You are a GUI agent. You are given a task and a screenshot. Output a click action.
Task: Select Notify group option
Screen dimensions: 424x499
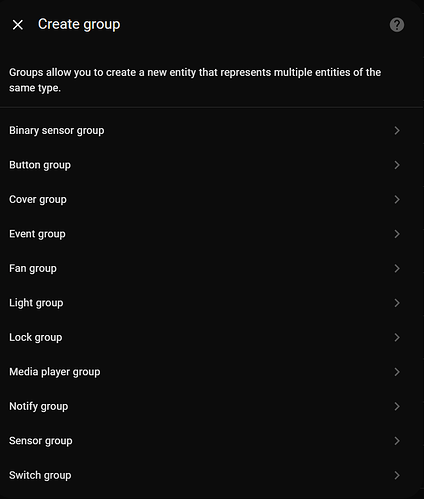coord(212,406)
